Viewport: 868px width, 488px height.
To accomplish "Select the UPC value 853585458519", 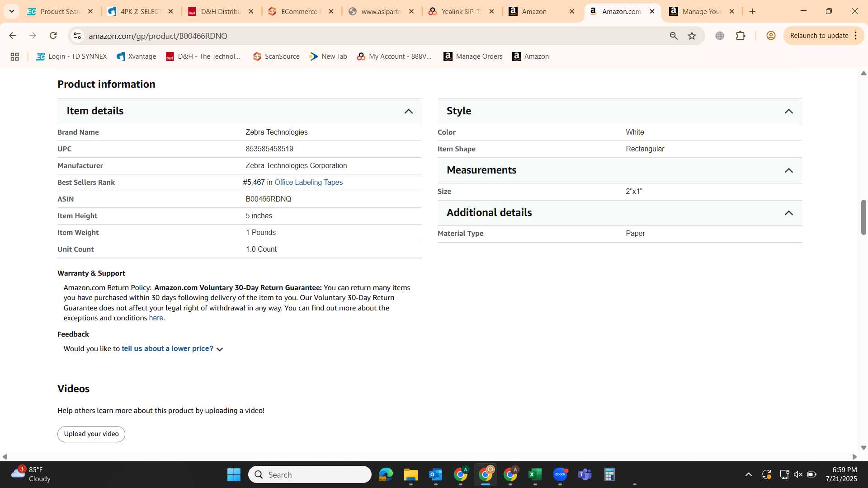I will tap(269, 149).
